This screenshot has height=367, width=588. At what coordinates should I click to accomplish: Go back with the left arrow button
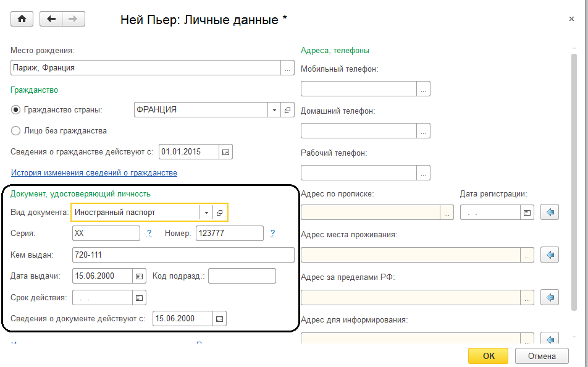click(51, 19)
